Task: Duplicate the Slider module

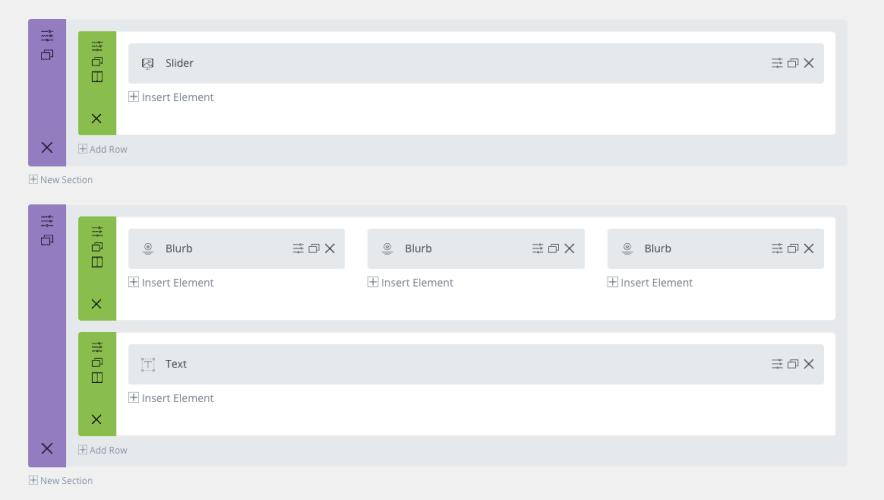Action: [793, 63]
